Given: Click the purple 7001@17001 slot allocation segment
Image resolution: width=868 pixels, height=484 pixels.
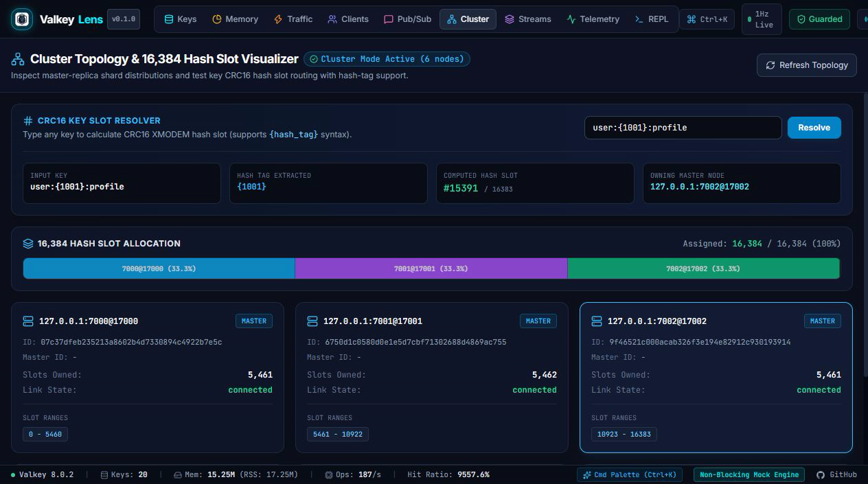Looking at the screenshot, I should (431, 268).
